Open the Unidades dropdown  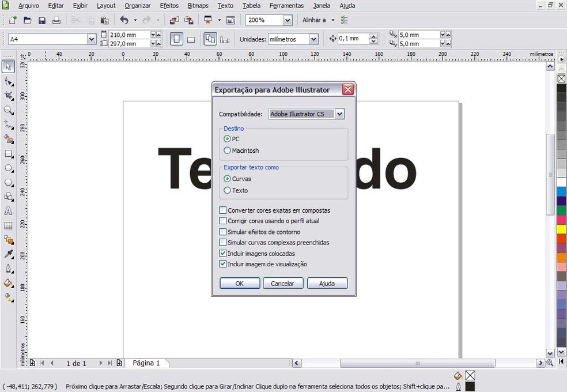coord(312,39)
